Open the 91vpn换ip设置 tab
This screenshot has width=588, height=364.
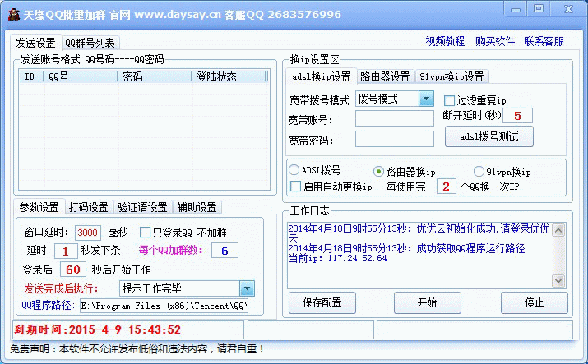pos(451,76)
